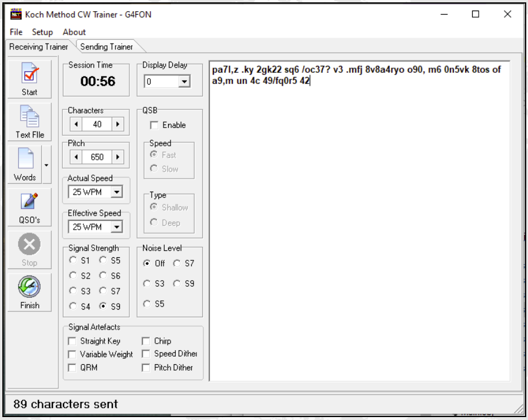Open the Setup menu
This screenshot has height=420, width=528.
[x=42, y=32]
